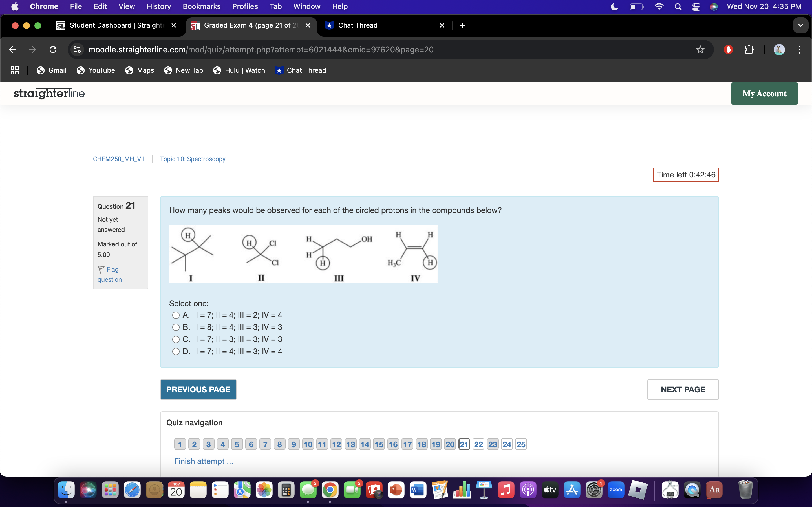Click the Chrome profile avatar

click(779, 49)
